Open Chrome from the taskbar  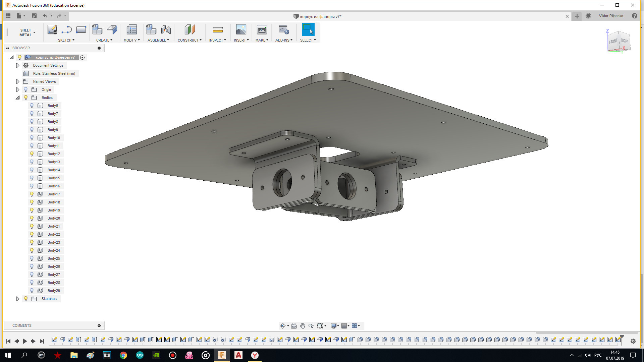click(123, 355)
